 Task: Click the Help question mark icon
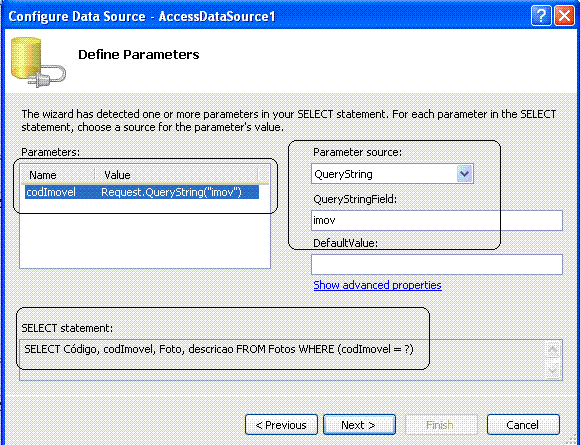tap(541, 16)
